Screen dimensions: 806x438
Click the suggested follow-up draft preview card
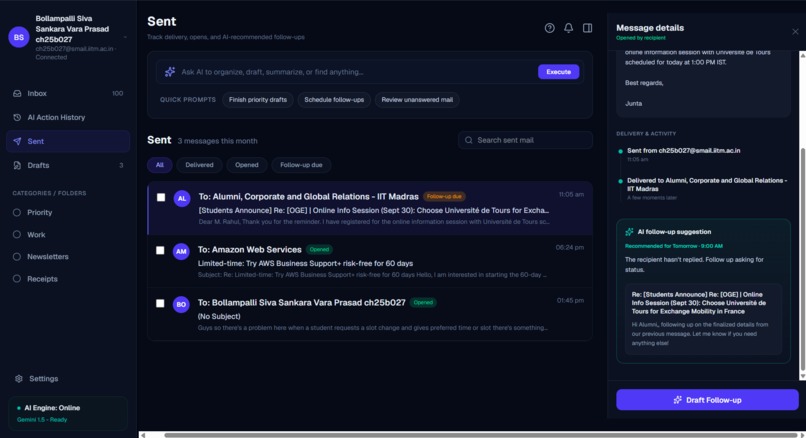[703, 319]
